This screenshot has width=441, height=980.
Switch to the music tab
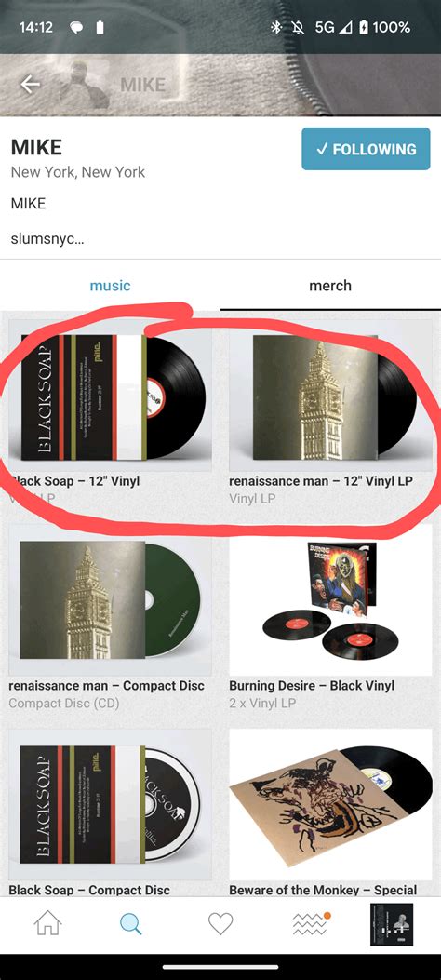110,286
